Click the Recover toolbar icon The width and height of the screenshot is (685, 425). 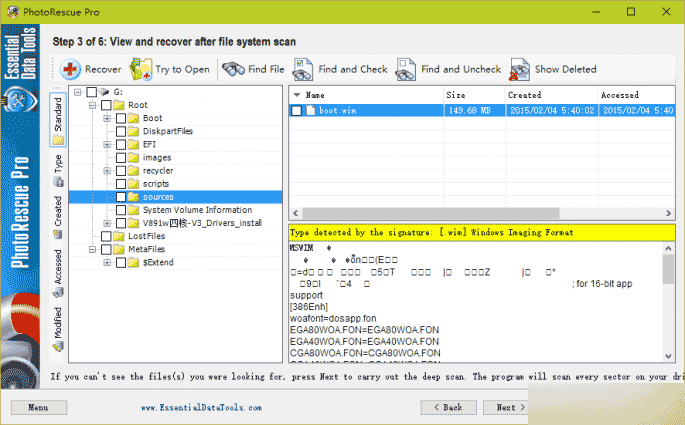click(x=70, y=69)
